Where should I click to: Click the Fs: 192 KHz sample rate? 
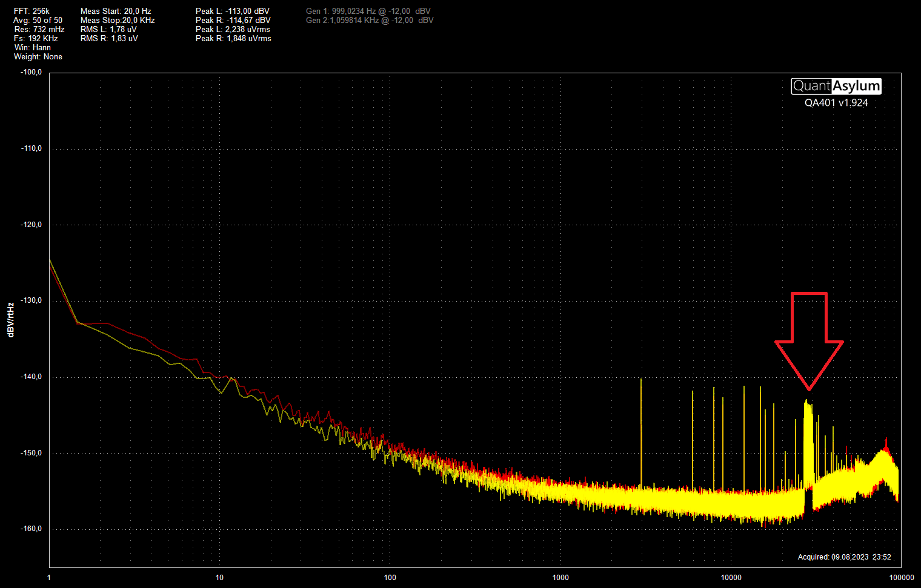pos(36,38)
